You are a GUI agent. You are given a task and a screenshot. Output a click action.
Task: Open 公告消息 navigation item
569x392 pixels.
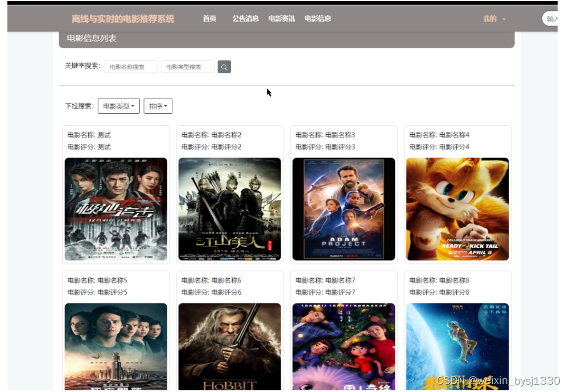pyautogui.click(x=246, y=19)
